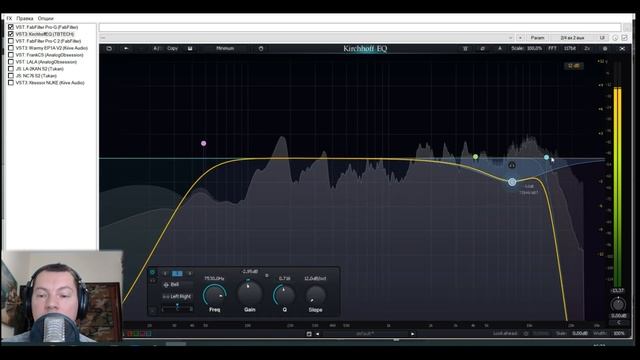Click the headphones solo icon above active band
This screenshot has width=640, height=360.
(511, 165)
